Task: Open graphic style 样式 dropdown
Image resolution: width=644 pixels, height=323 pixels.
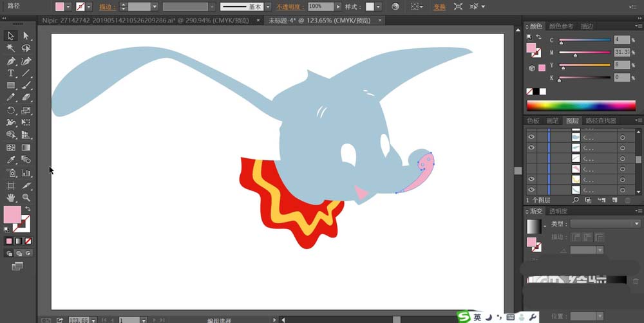Action: click(378, 6)
